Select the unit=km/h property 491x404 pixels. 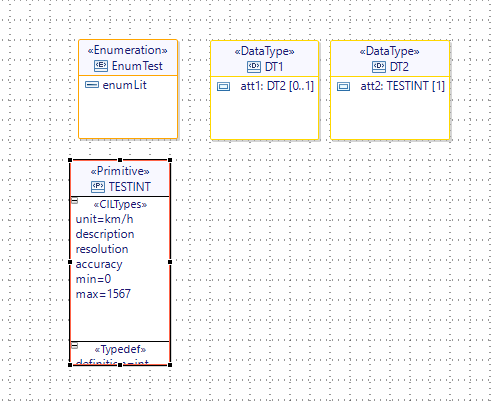click(104, 219)
